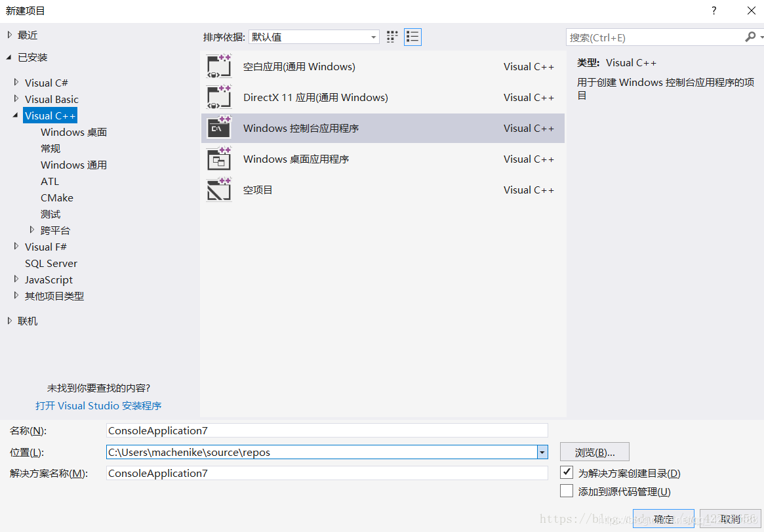
Task: Click the 名称 input field
Action: pyautogui.click(x=327, y=431)
